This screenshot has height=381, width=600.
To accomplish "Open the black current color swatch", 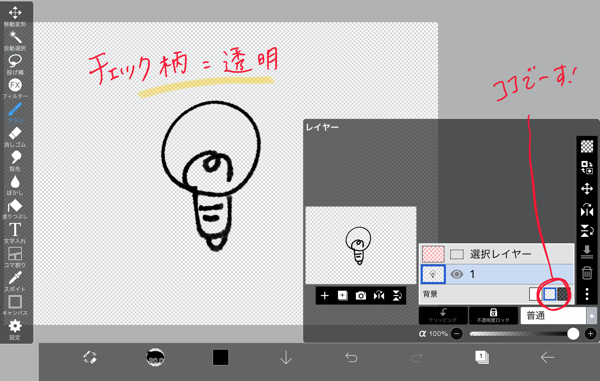I will pos(220,358).
